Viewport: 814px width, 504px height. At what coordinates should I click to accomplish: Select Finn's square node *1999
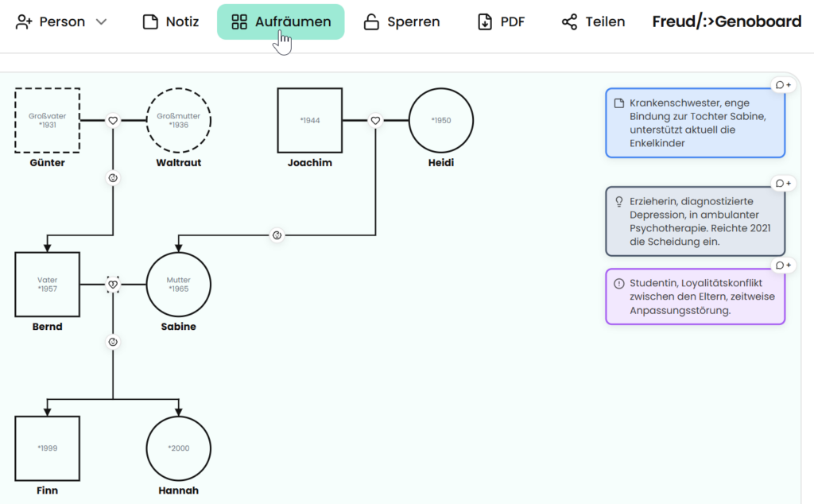point(47,448)
